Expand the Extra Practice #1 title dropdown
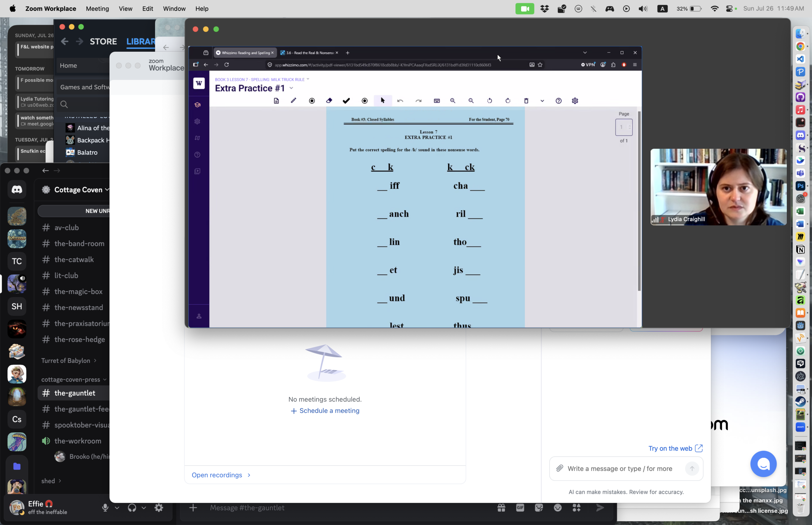The height and width of the screenshot is (525, 812). tap(291, 88)
